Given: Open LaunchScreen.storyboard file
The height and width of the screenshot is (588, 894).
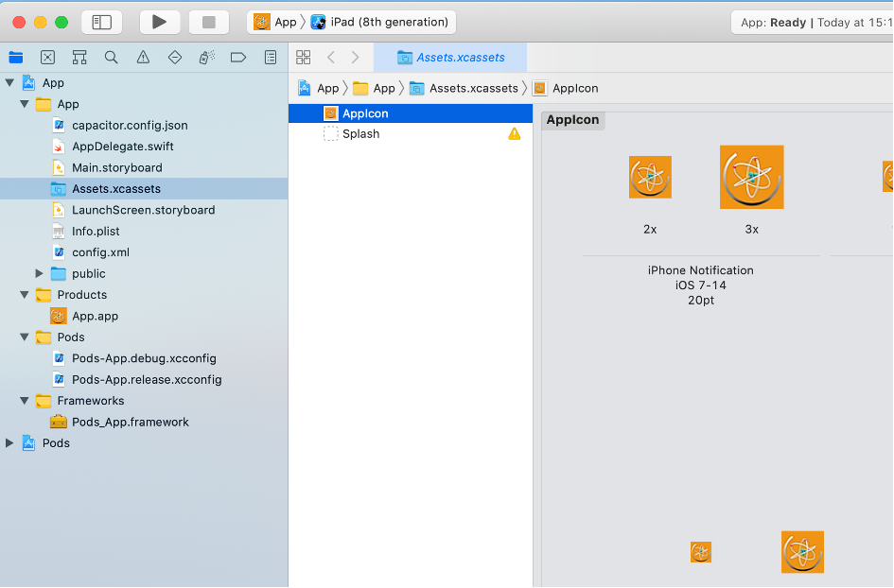Looking at the screenshot, I should (144, 210).
